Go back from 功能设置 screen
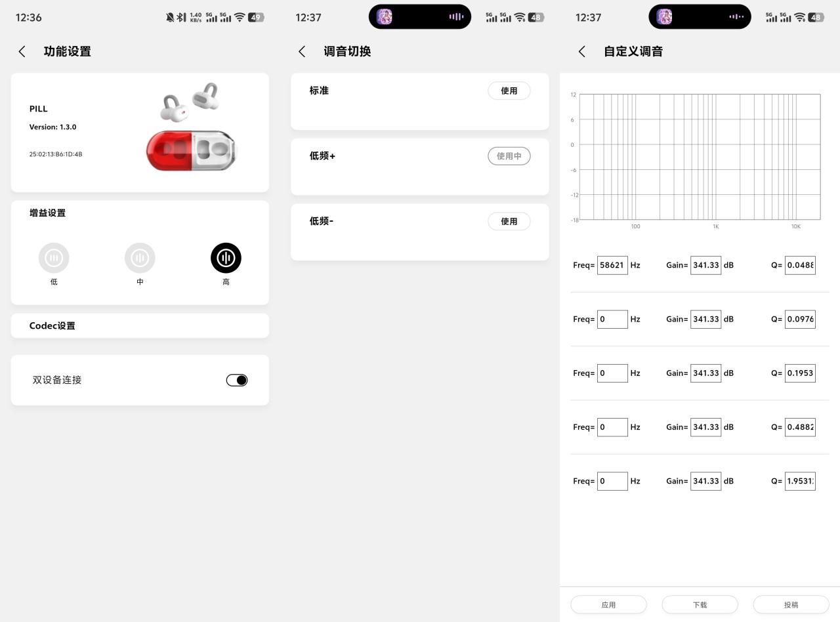 (x=22, y=51)
